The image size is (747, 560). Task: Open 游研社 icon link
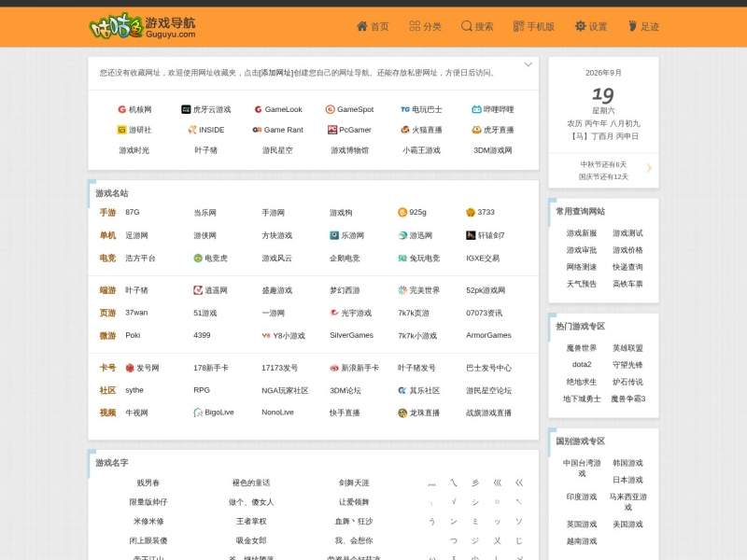pyautogui.click(x=134, y=130)
